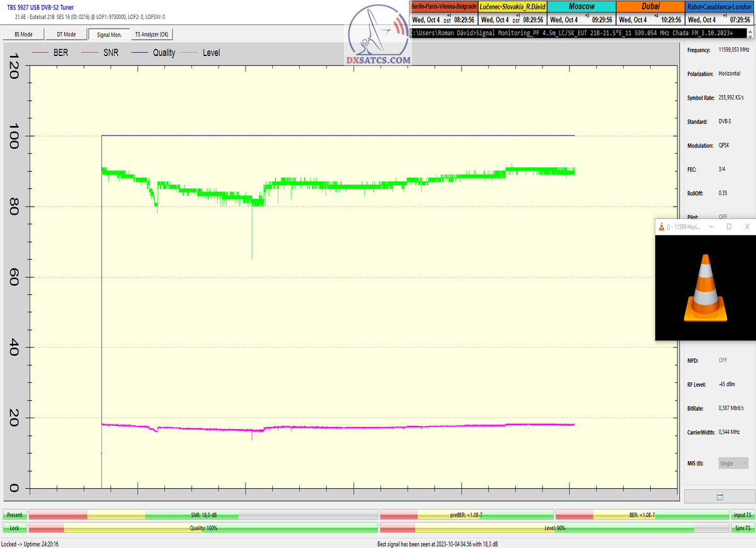Maximize the VLC player window
The image size is (756, 548).
click(729, 227)
